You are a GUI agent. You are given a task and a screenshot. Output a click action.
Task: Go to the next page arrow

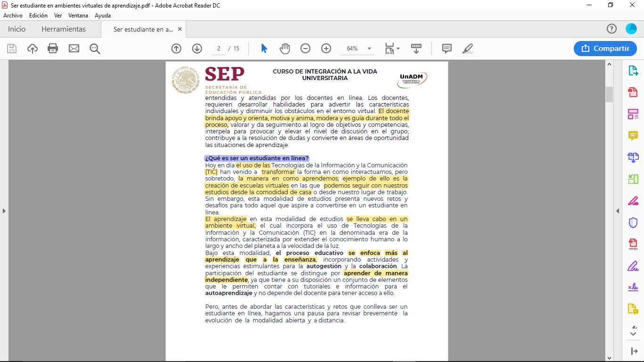click(197, 49)
